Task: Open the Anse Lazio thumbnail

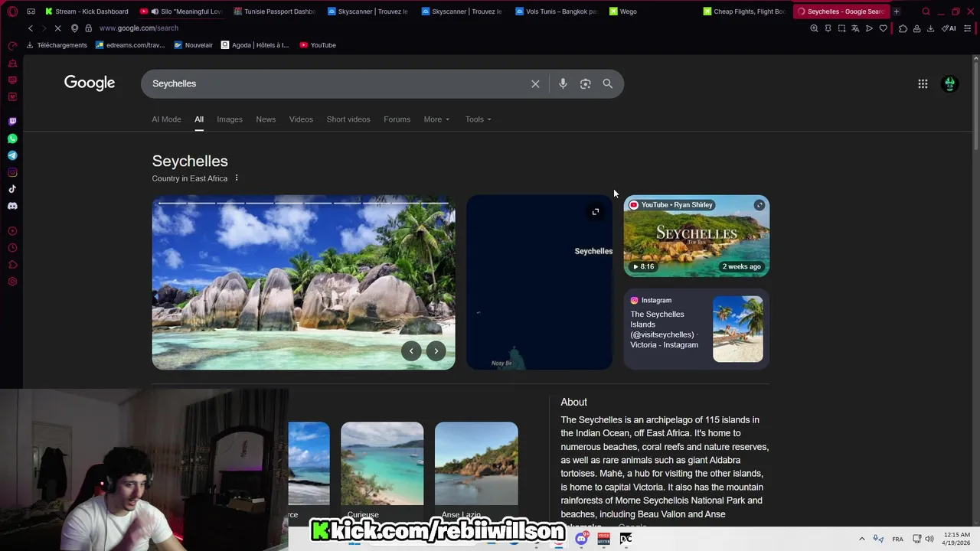Action: click(476, 471)
